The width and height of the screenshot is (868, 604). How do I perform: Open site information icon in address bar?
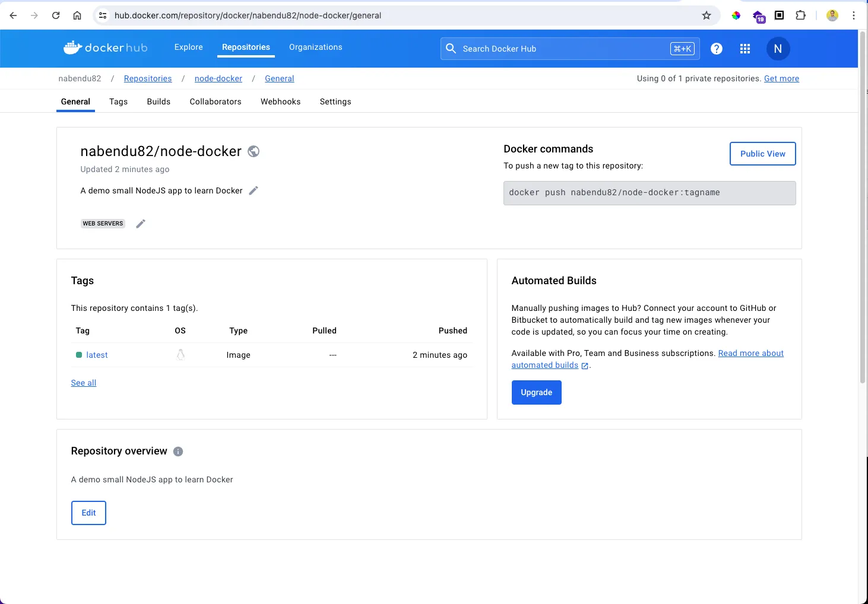point(103,15)
